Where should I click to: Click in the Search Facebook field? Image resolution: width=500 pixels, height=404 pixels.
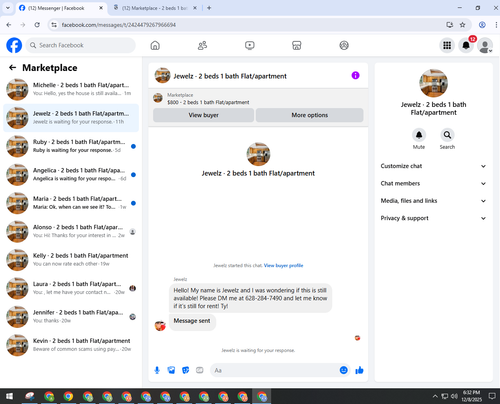(81, 45)
